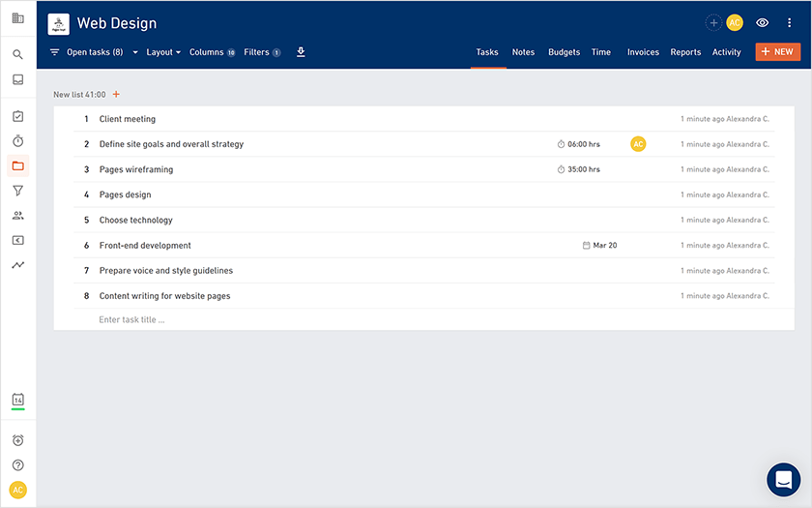Open My Tasks clipboard check icon
Screen dimensions: 812x508
click(17, 116)
